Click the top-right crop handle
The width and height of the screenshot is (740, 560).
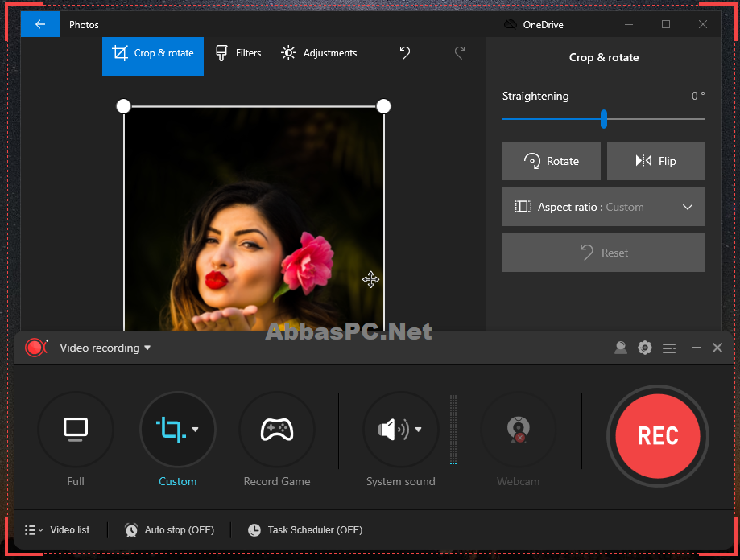click(x=383, y=106)
